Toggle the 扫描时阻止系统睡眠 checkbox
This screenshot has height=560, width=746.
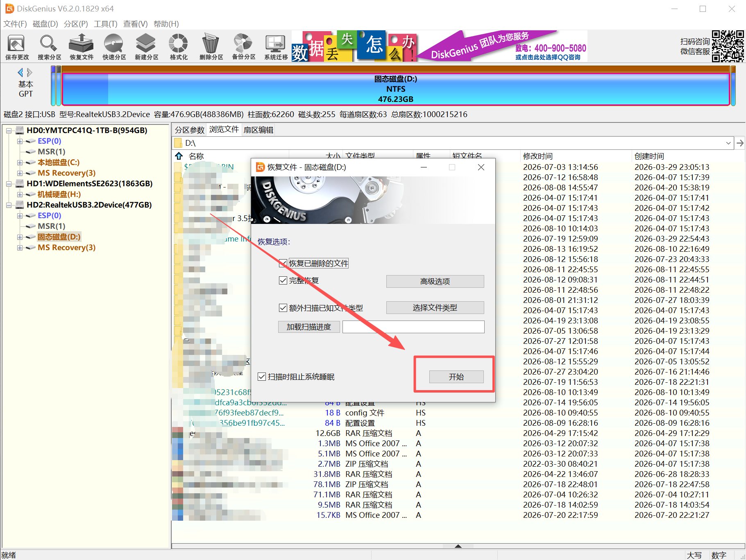click(261, 377)
